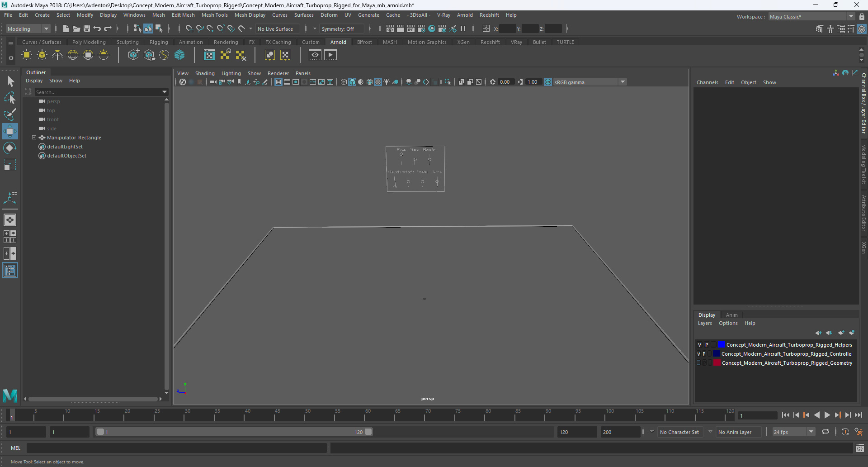Toggle visibility of the Geometry layer
Image resolution: width=868 pixels, height=467 pixels.
tap(698, 363)
